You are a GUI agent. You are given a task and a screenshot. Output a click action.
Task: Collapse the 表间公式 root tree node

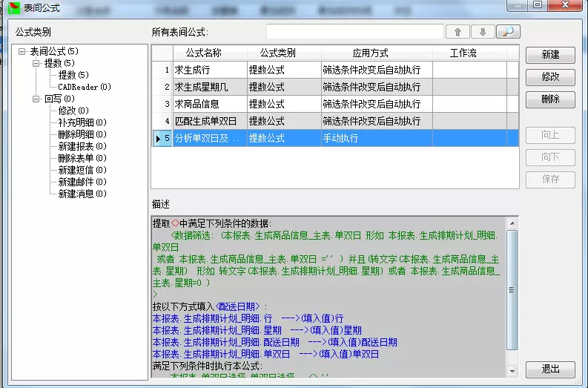(22, 52)
